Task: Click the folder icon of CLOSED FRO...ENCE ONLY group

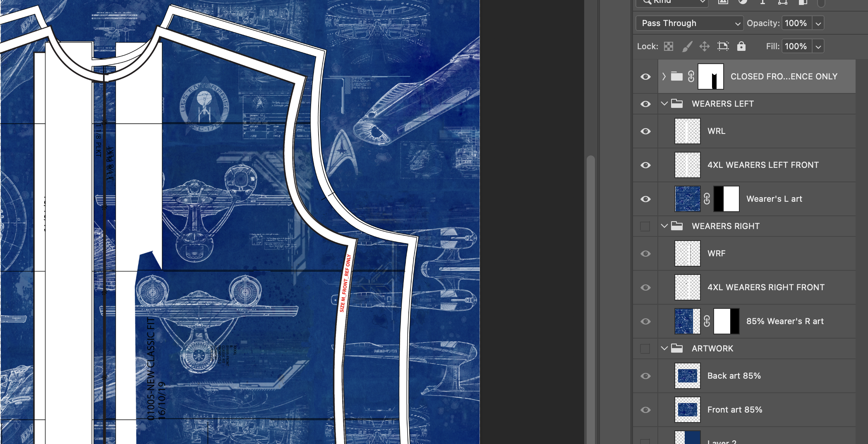Action: (677, 76)
